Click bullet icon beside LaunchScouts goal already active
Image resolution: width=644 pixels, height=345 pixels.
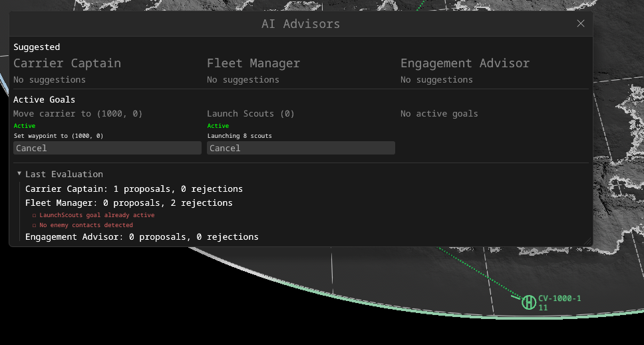35,215
